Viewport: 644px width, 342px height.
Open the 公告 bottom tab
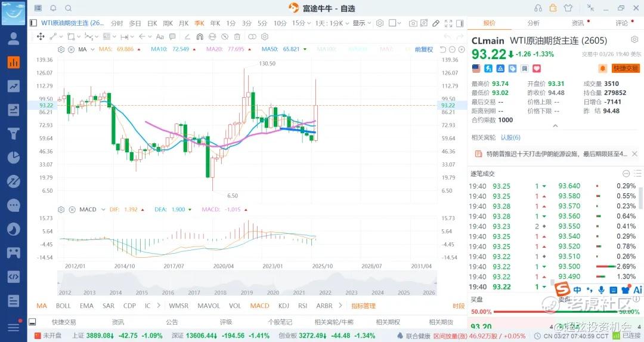172,322
